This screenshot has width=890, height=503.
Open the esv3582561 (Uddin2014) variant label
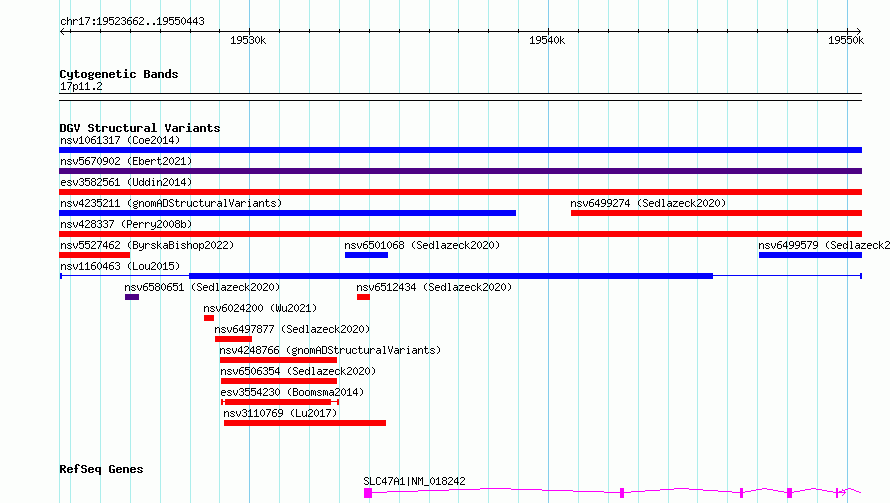[126, 182]
